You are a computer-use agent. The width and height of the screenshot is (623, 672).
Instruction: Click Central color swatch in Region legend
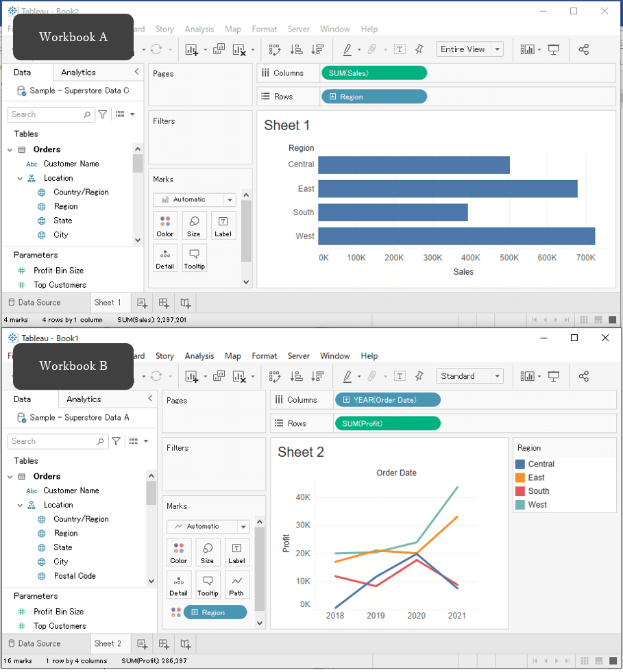tap(520, 464)
